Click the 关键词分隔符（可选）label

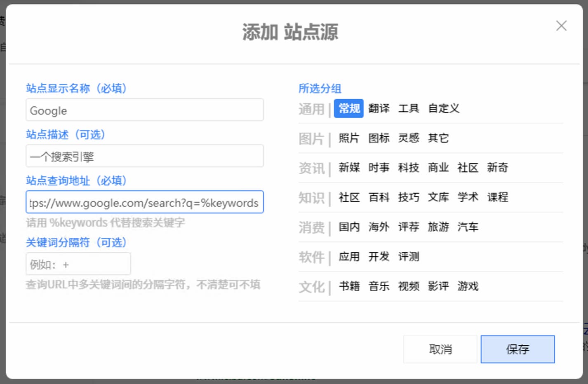[x=76, y=242]
